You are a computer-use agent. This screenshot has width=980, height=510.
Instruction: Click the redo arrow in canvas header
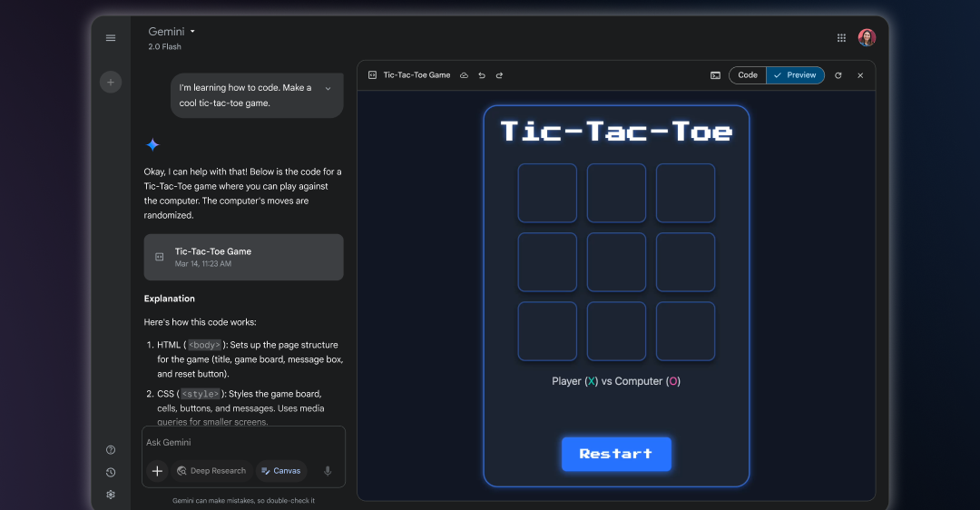pos(499,75)
